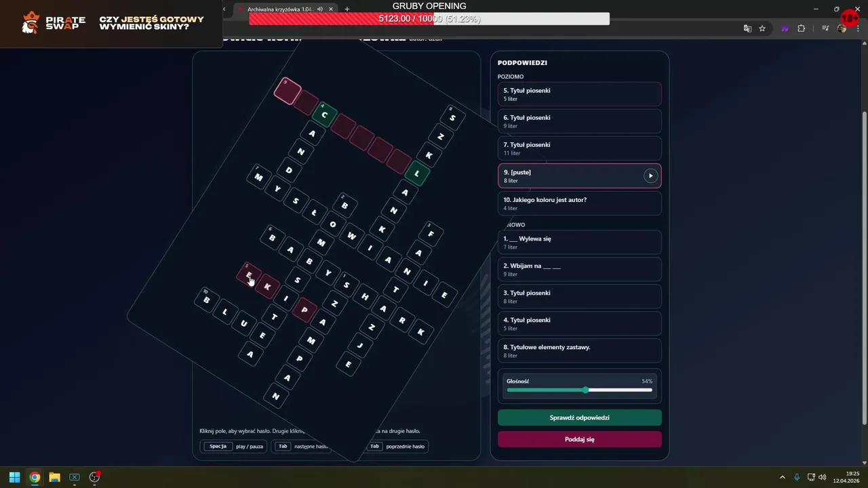Image resolution: width=868 pixels, height=488 pixels.
Task: Select the W crossword cell
Action: click(x=351, y=236)
